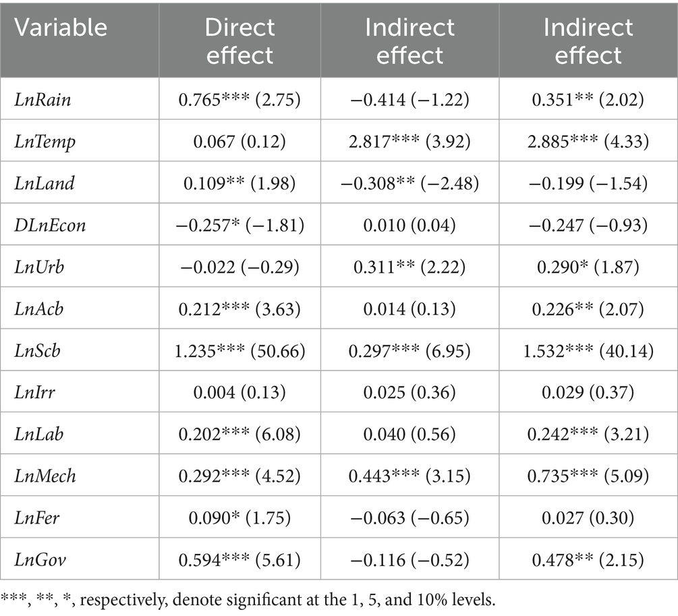
Task: Click the cell showing 0.443*** (3.15)
Action: (409, 476)
